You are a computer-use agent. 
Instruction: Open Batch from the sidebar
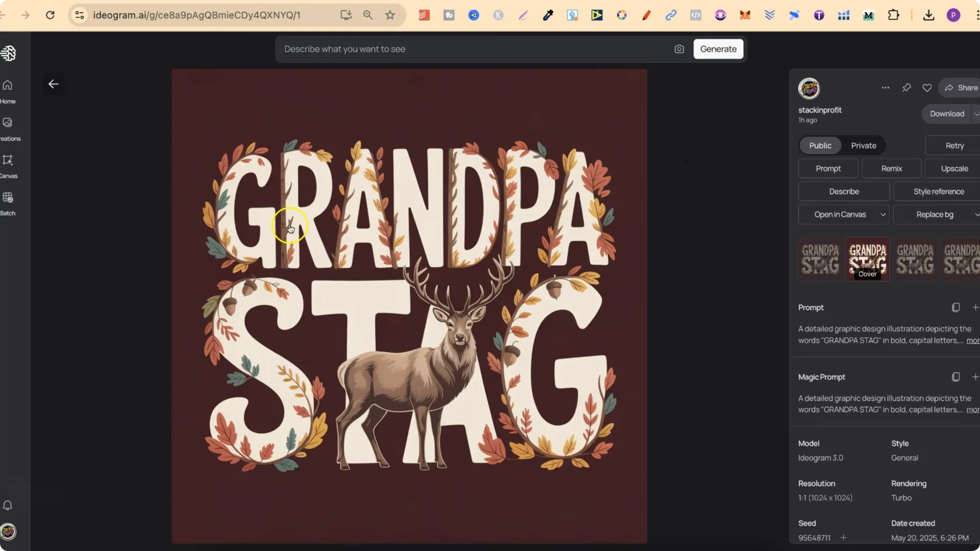click(8, 203)
